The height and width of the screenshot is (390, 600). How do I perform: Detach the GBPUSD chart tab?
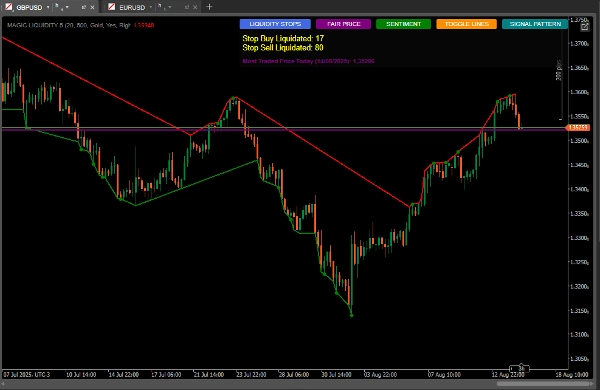83,7
